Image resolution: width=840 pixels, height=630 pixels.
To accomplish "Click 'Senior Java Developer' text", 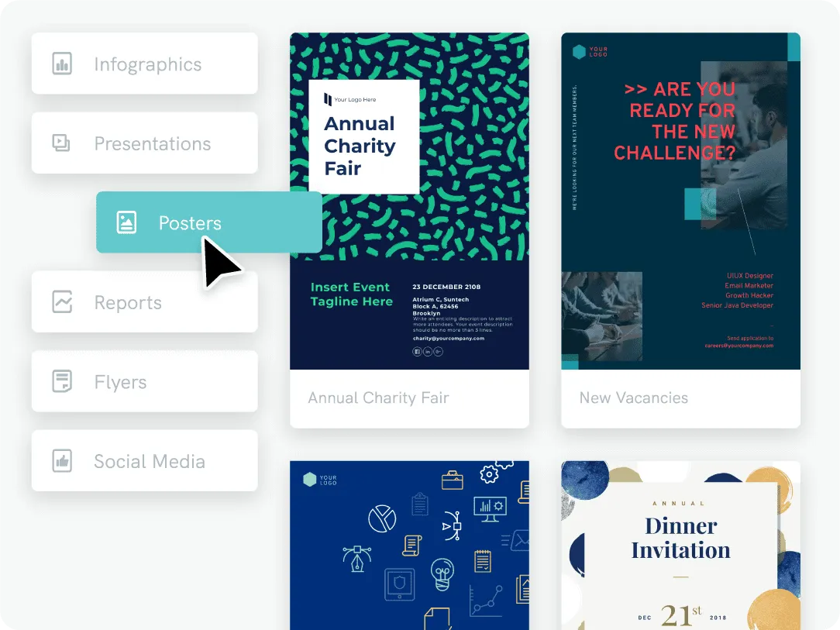I will coord(737,305).
